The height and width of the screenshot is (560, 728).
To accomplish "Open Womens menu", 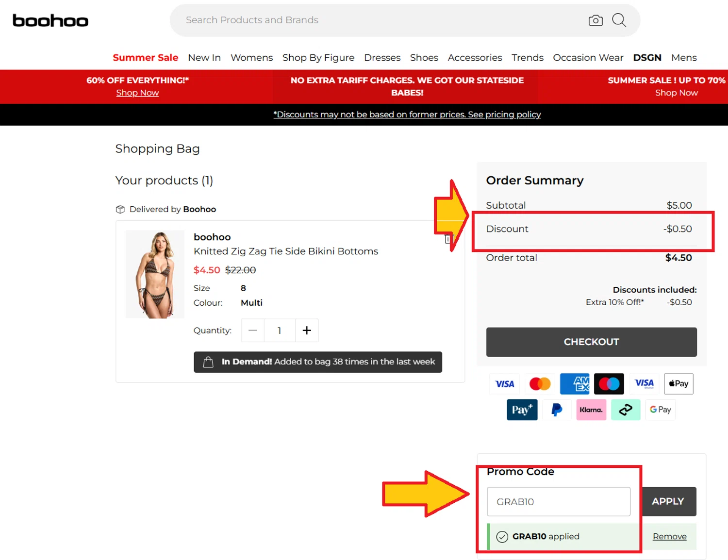I will click(x=251, y=57).
